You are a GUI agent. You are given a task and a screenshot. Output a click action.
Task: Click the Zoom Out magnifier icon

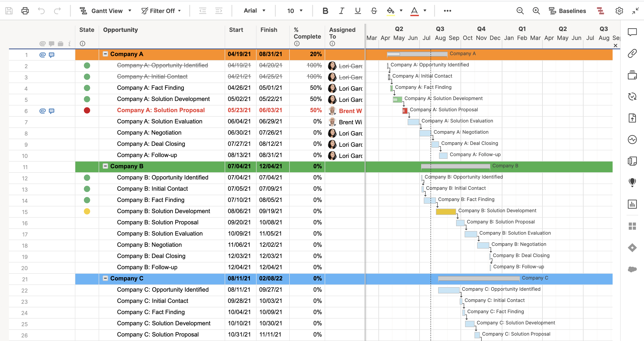pyautogui.click(x=520, y=11)
